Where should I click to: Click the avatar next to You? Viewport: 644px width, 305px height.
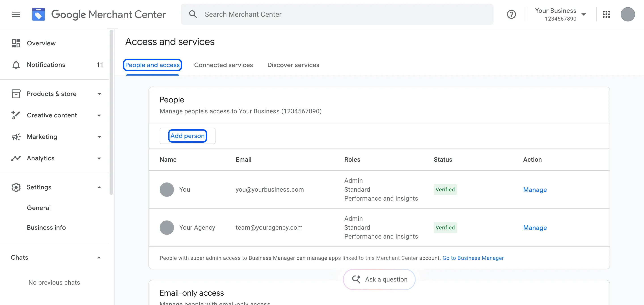click(167, 189)
